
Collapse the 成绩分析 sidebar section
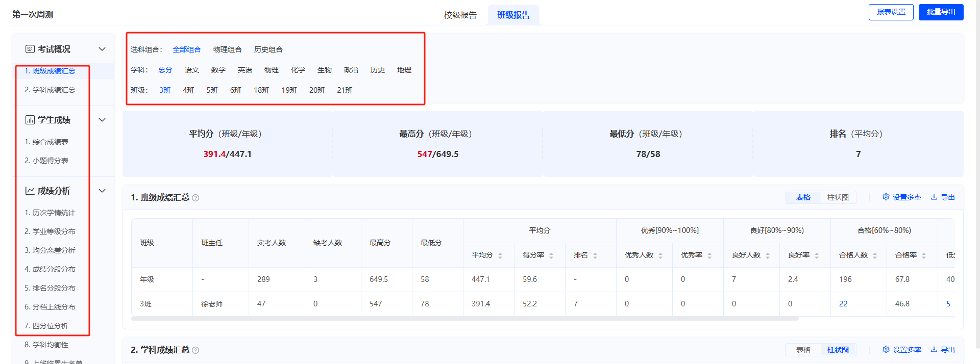(x=102, y=191)
